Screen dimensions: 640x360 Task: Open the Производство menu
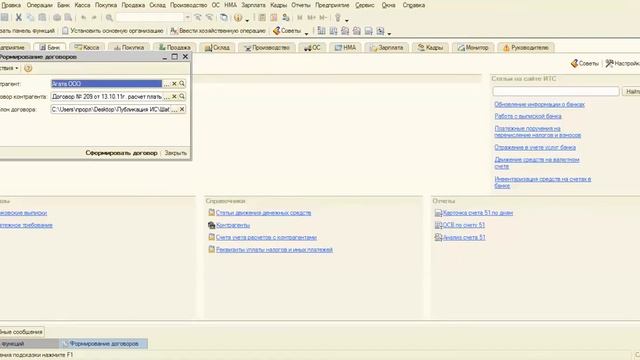point(189,5)
